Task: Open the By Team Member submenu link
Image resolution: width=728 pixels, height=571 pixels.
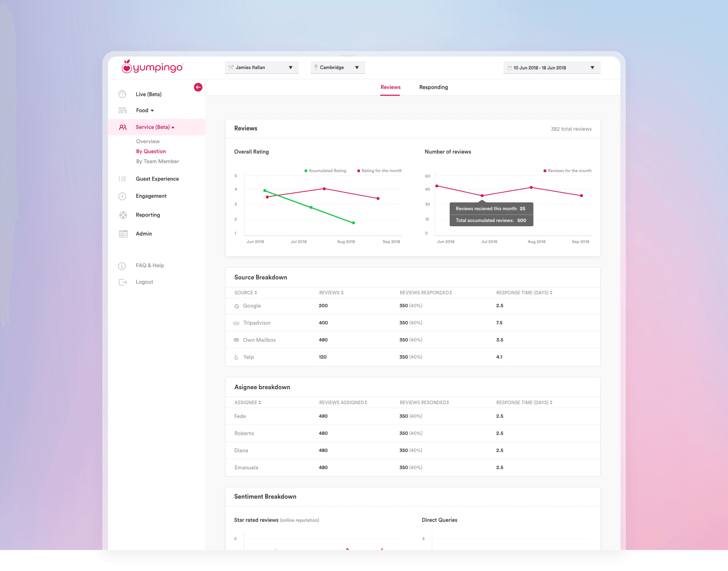Action: 157,162
